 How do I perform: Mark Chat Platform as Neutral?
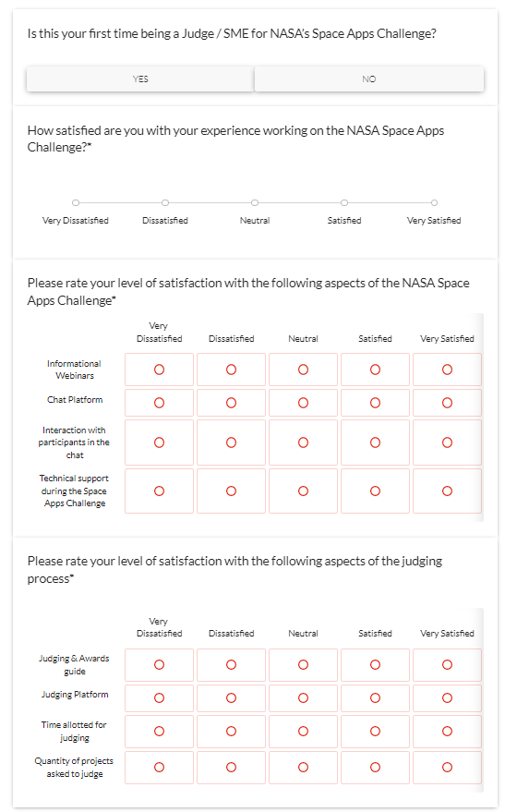303,403
